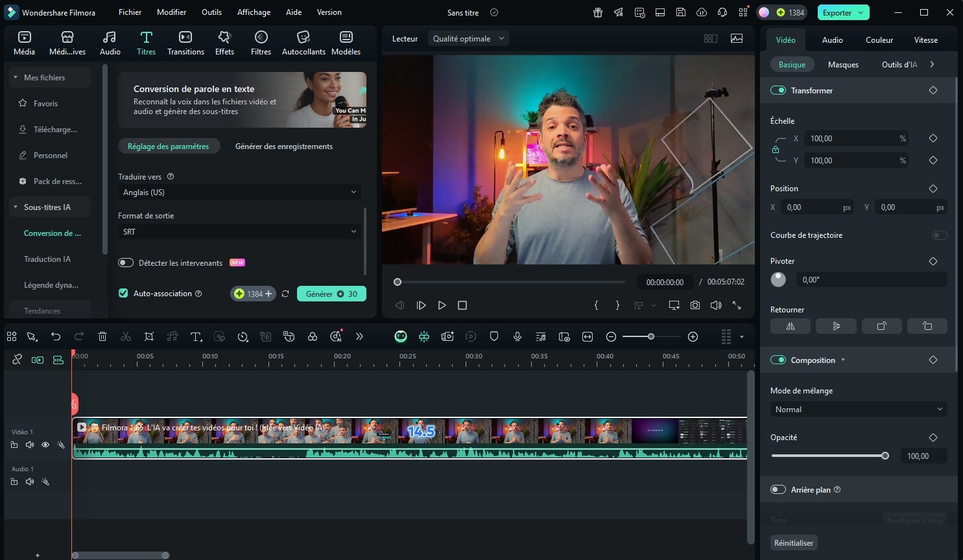Click the gift icon in title bar
963x560 pixels.
598,12
